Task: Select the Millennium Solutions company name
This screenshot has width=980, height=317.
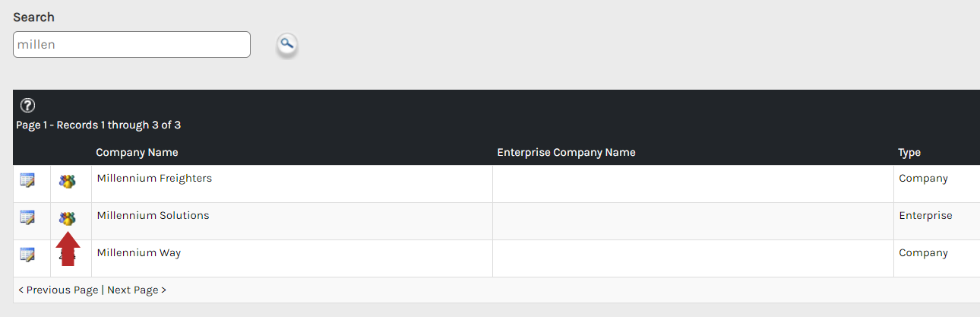Action: [153, 215]
